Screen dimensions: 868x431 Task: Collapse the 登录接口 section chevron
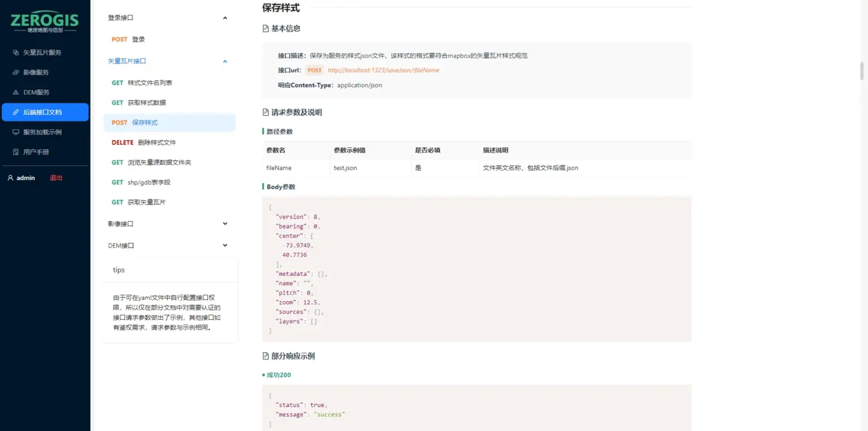(225, 18)
